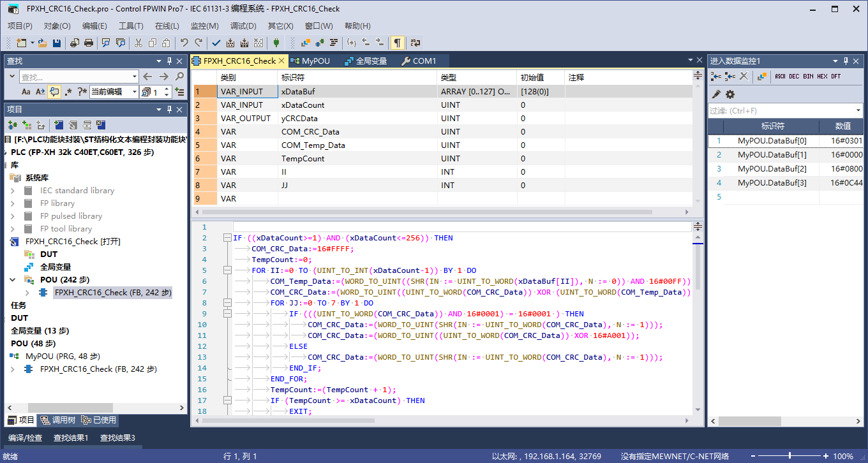Screen dimensions: 868x463
Task: Click the zoom slider in the status bar
Action: coord(790,456)
